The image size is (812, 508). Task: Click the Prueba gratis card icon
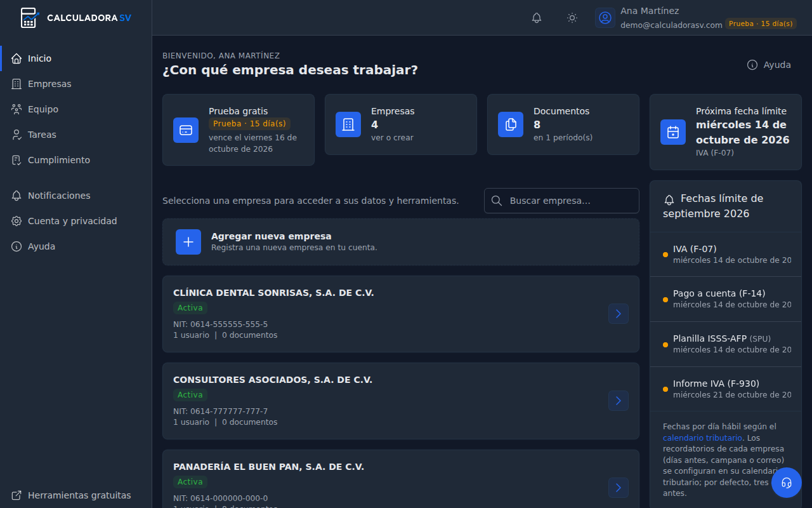tap(186, 130)
